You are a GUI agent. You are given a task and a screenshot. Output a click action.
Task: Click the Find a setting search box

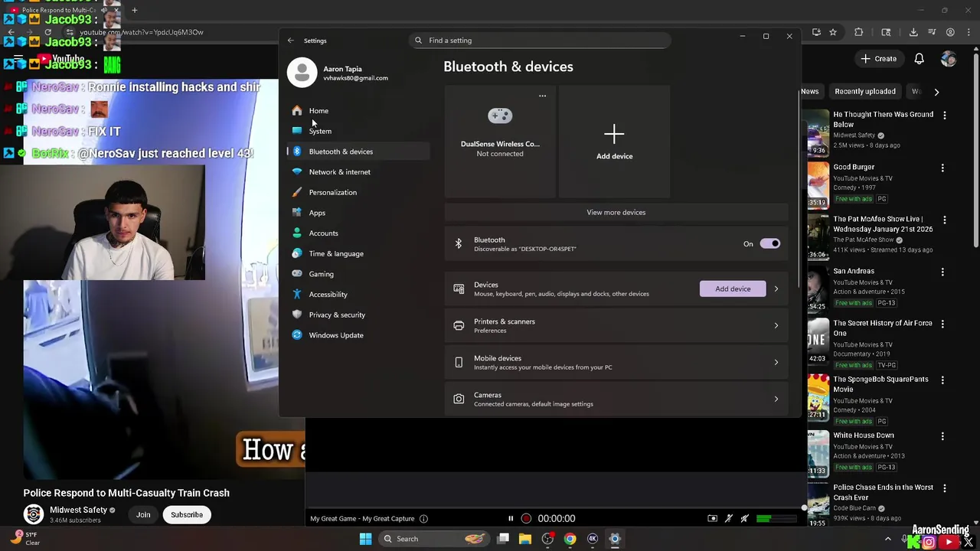[540, 41]
